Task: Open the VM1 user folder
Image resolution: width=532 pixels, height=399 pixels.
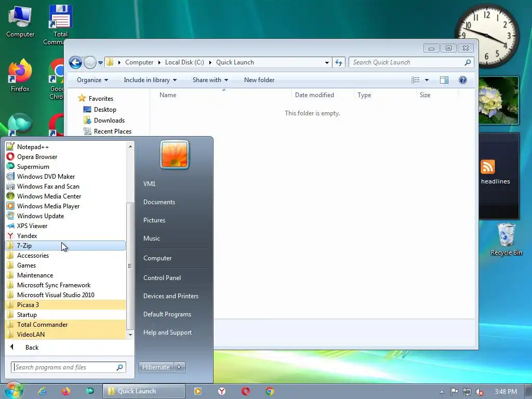Action: click(149, 183)
